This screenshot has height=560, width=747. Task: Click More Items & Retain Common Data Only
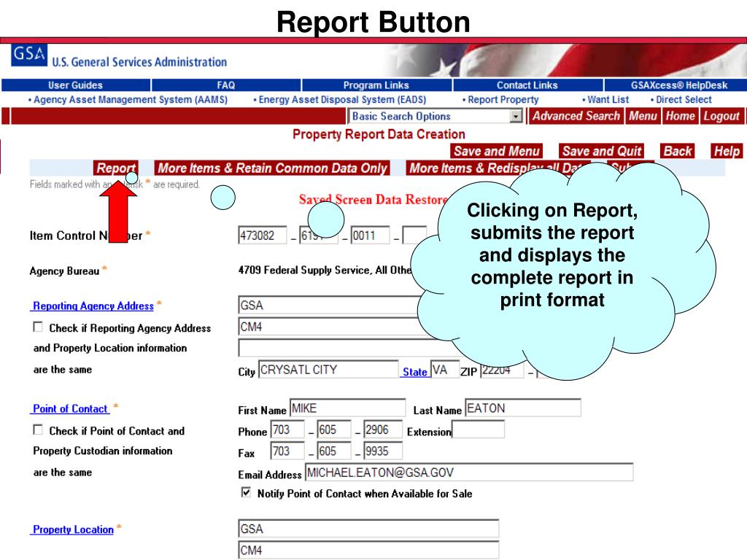pyautogui.click(x=272, y=168)
